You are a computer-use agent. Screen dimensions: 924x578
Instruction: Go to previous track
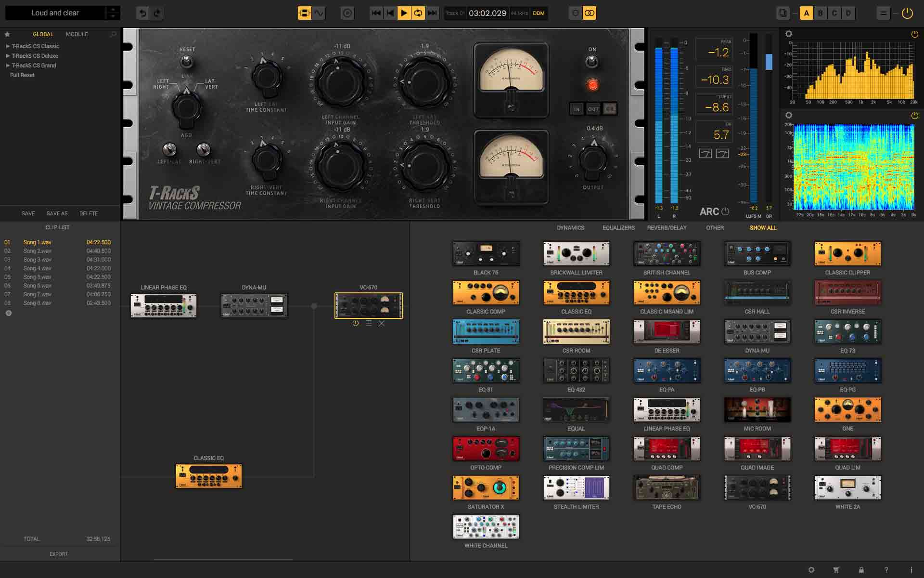(390, 13)
